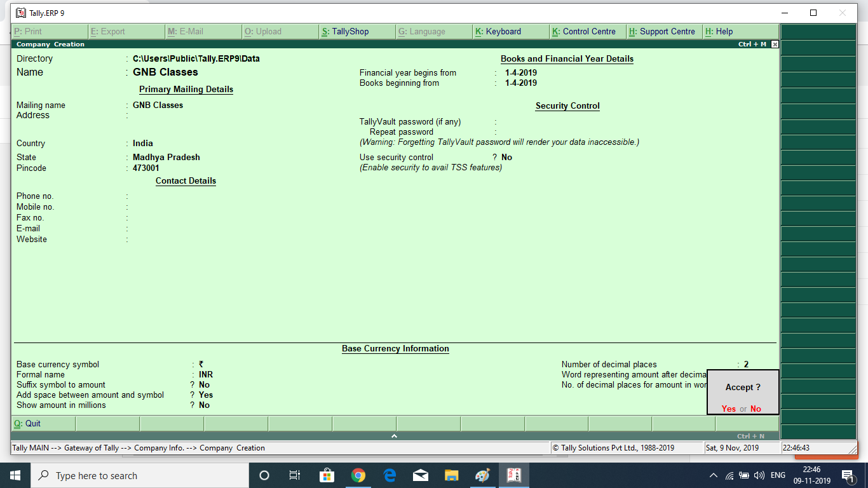868x488 pixels.
Task: Open Microsoft Edge from taskbar
Action: [390, 475]
